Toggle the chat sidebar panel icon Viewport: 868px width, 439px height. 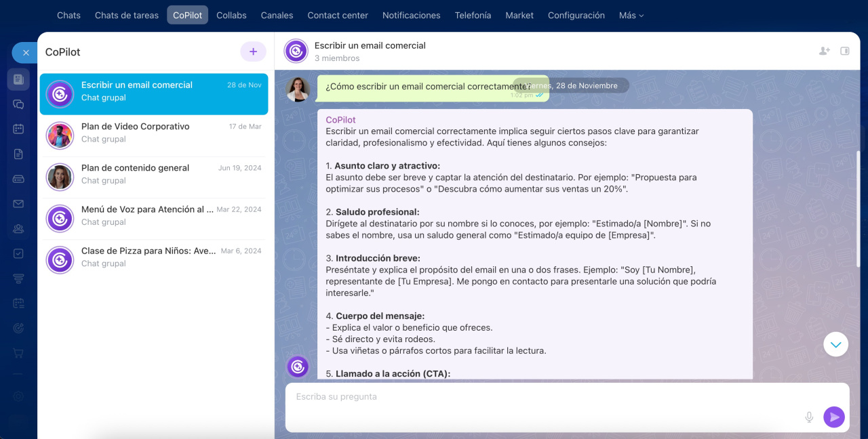845,51
